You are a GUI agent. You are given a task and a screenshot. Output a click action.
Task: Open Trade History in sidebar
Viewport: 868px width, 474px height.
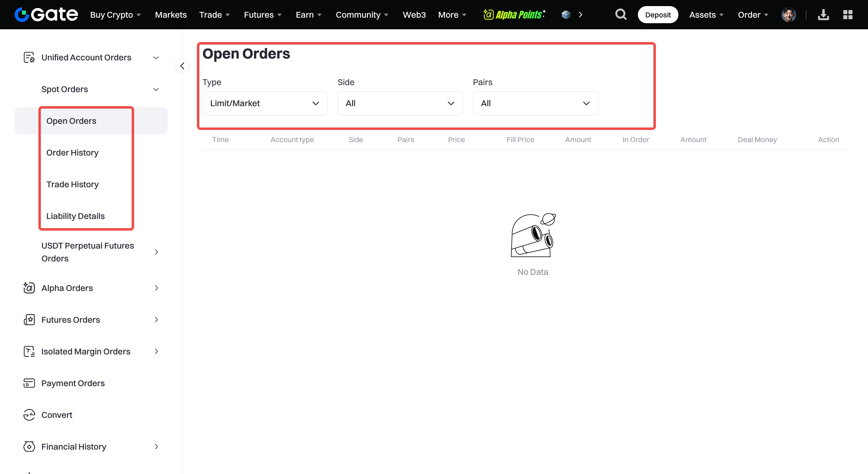point(73,185)
